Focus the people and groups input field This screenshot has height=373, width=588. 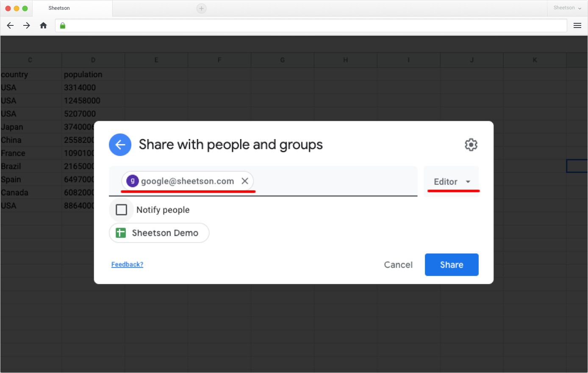tap(335, 181)
